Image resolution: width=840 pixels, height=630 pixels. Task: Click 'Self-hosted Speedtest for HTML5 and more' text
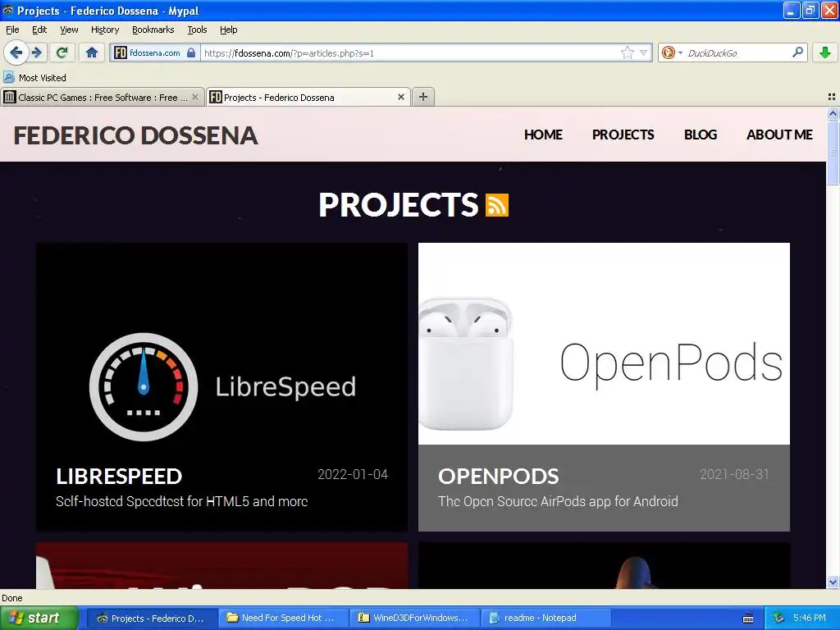181,501
